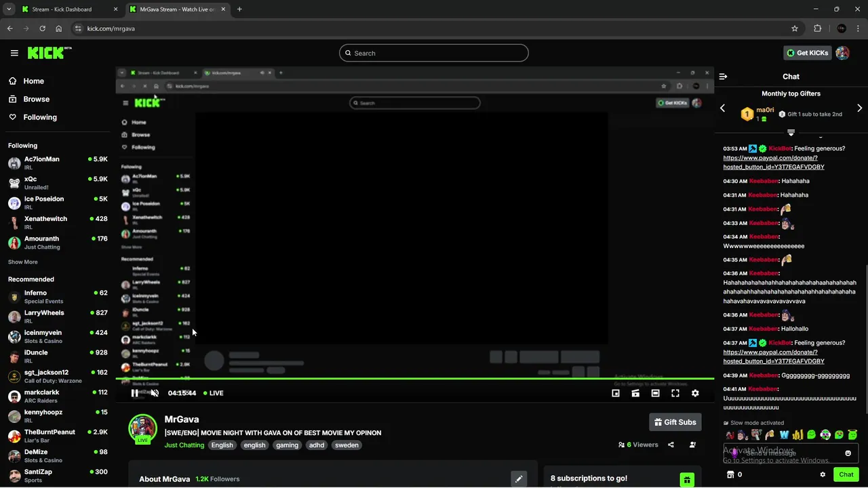
Task: Click Keebaben username at 04:30 AM
Action: (763, 181)
